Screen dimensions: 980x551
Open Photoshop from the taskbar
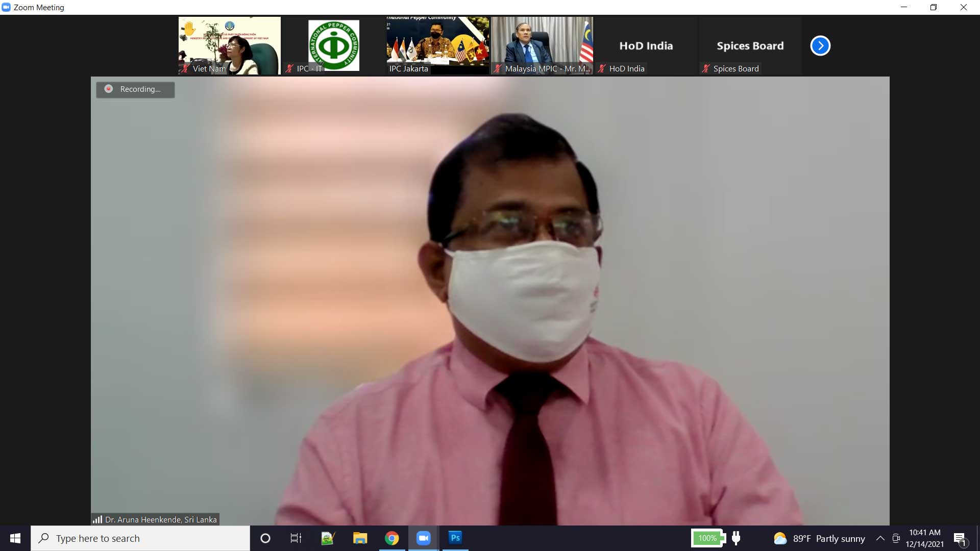[455, 538]
